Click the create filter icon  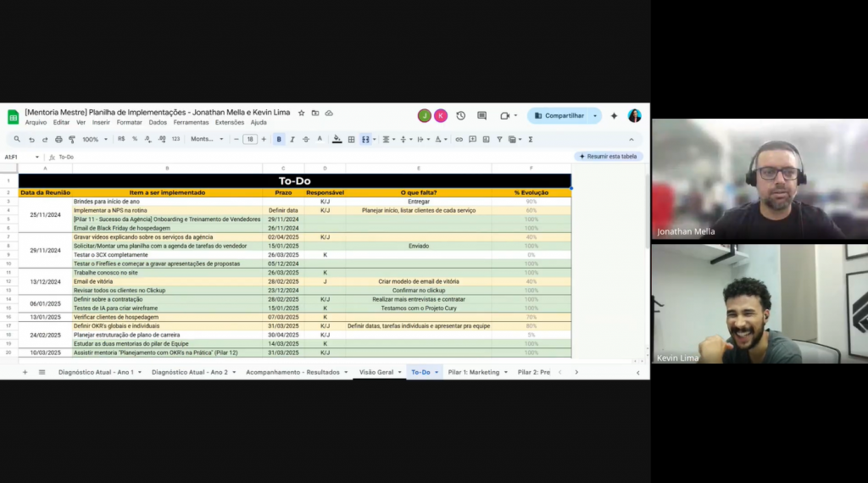tap(500, 139)
